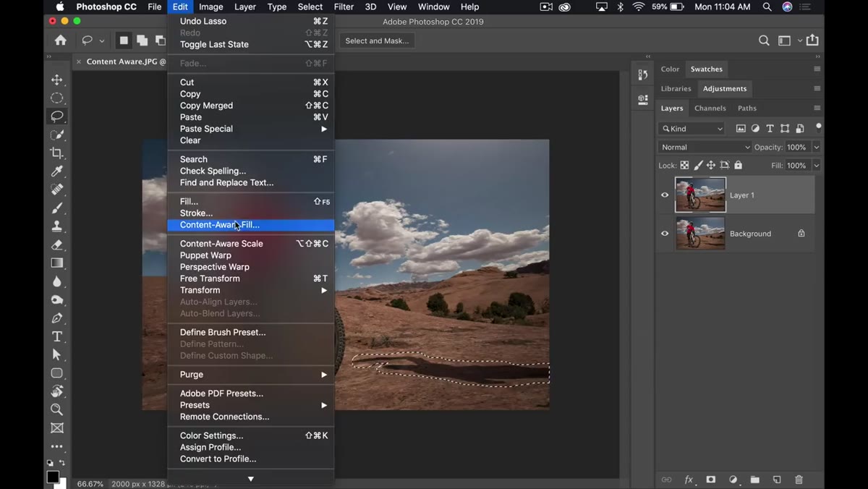This screenshot has width=868, height=489.
Task: Select the Brush tool
Action: (57, 208)
